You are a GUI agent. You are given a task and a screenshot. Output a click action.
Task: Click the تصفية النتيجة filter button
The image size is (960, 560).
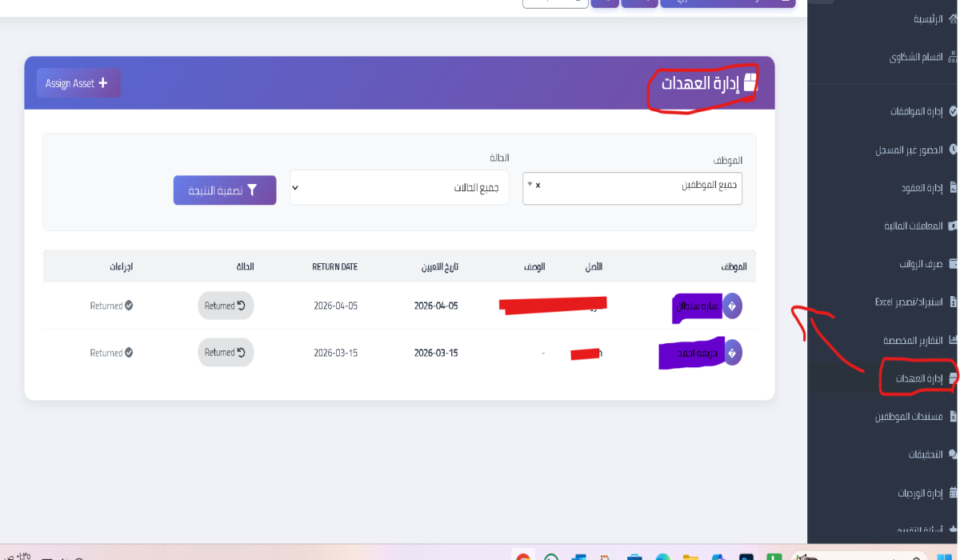point(225,190)
